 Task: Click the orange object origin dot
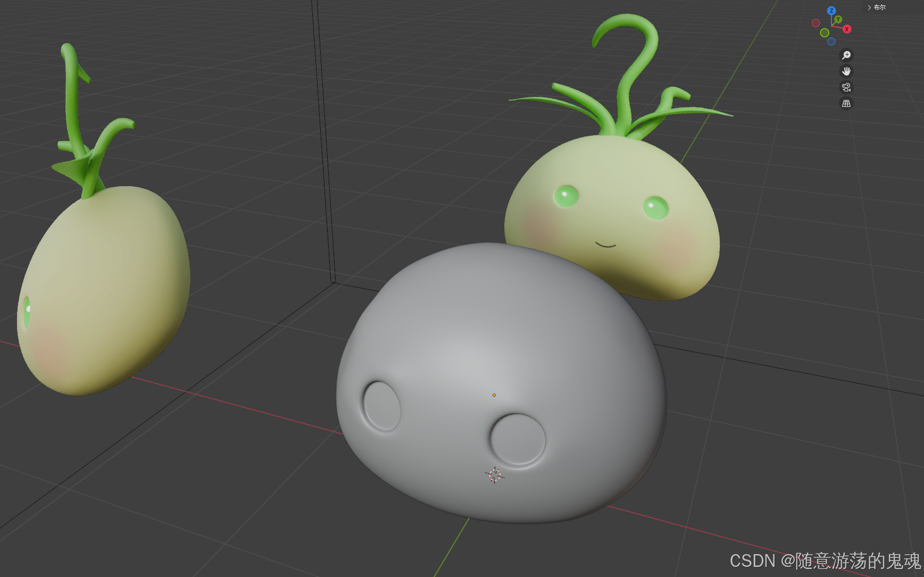point(494,395)
